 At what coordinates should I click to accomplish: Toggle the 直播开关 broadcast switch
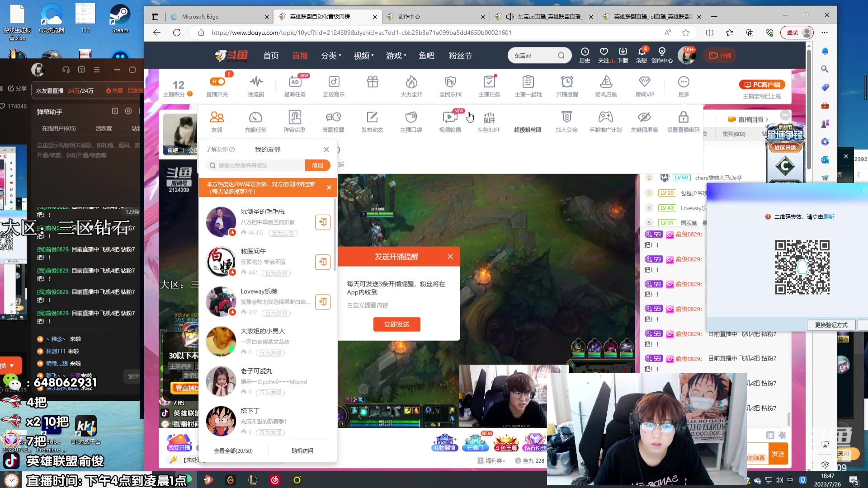click(217, 82)
